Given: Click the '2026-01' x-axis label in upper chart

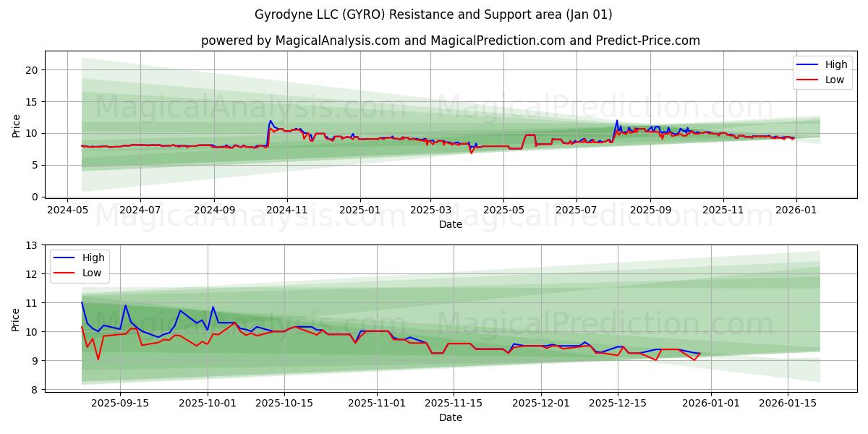Looking at the screenshot, I should tap(796, 210).
